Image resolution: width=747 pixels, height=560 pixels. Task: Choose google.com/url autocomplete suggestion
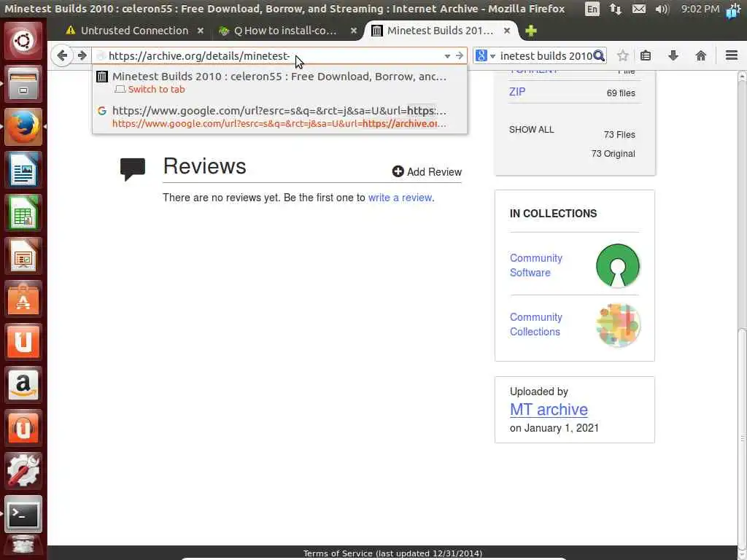pos(279,117)
